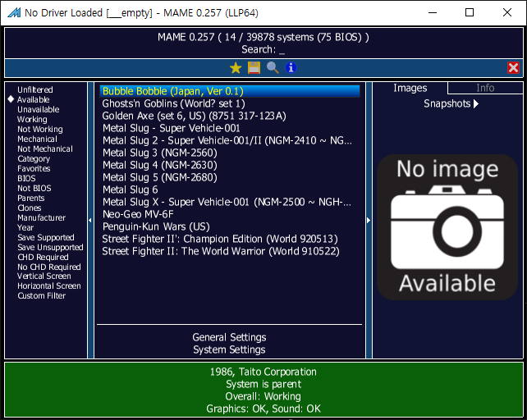Click the floppy disk export icon
This screenshot has width=527, height=420.
click(254, 68)
